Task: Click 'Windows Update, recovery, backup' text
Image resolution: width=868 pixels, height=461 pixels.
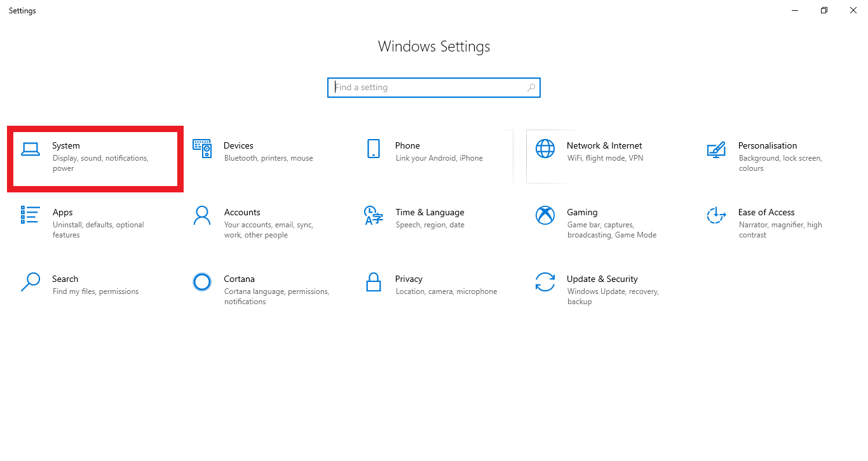Action: point(613,297)
